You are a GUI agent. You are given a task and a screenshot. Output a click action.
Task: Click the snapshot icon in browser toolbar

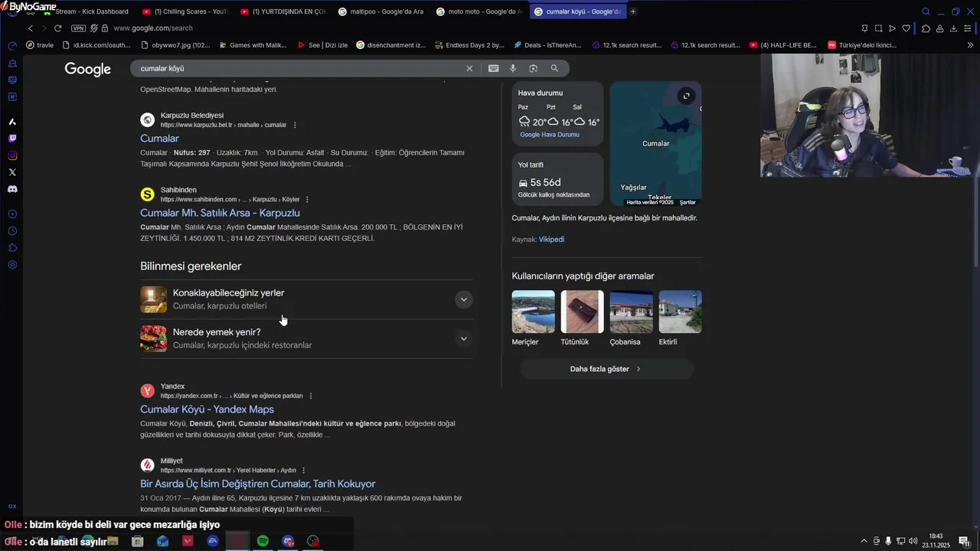point(878,28)
